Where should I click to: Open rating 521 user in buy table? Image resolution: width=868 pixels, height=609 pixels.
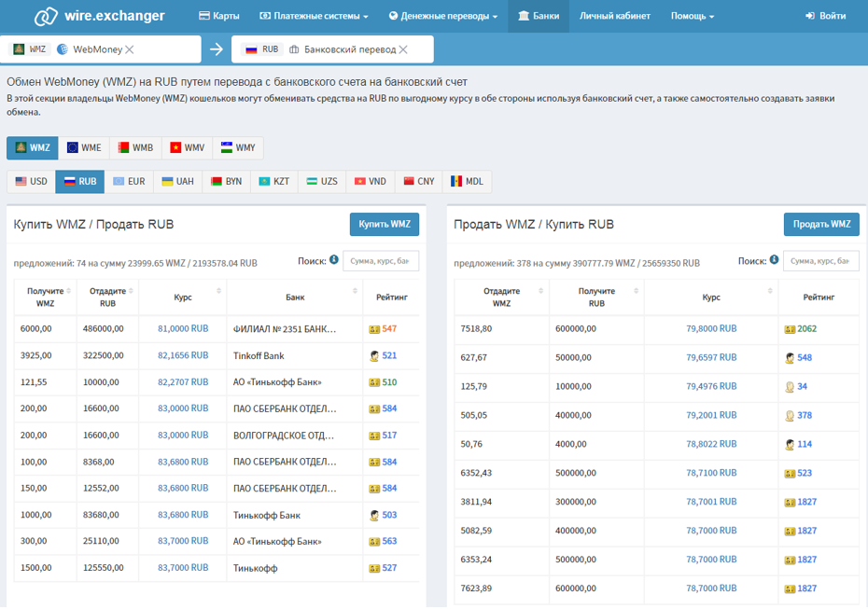(383, 355)
